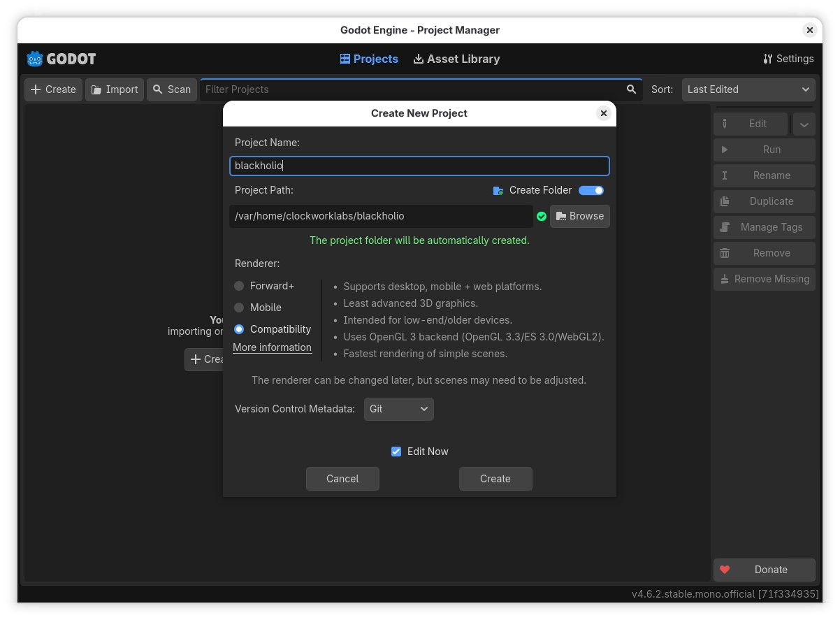The height and width of the screenshot is (620, 840).
Task: Open the Version Control Metadata dropdown
Action: pos(399,409)
